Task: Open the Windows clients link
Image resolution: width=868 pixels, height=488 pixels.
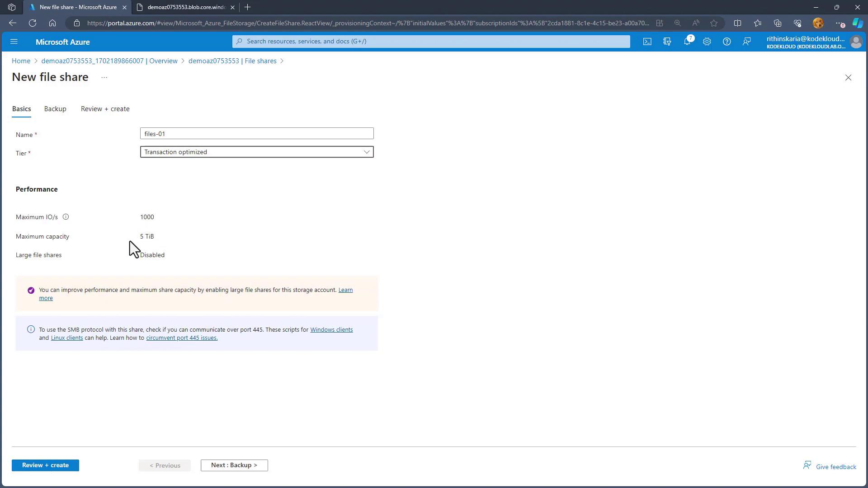Action: click(331, 330)
